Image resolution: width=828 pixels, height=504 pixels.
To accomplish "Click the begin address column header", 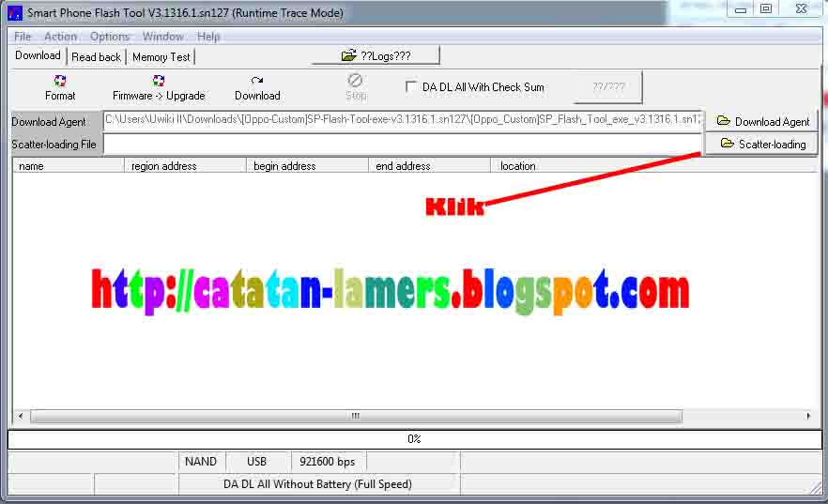I will [x=307, y=166].
